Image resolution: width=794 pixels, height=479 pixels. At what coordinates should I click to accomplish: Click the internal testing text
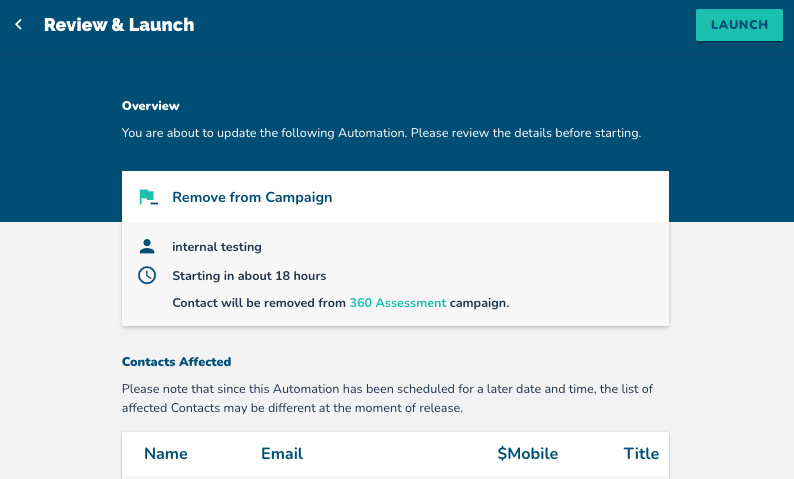click(x=217, y=247)
